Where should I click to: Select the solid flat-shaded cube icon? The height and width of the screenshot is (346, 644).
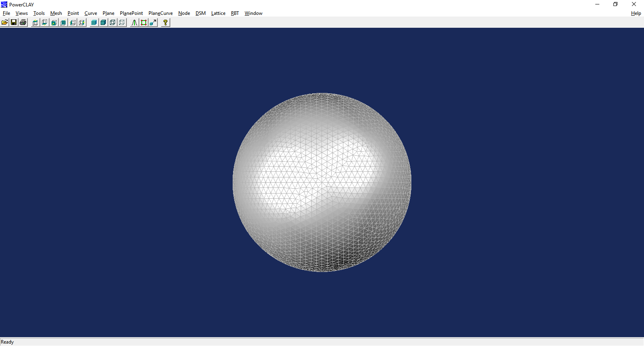(94, 23)
